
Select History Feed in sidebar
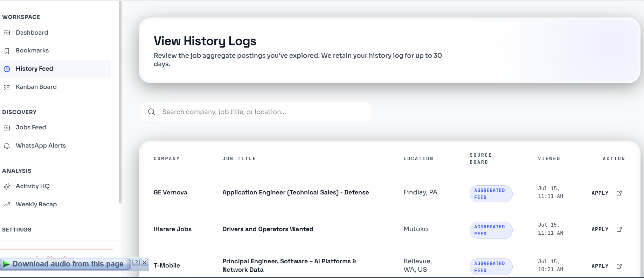(55, 69)
